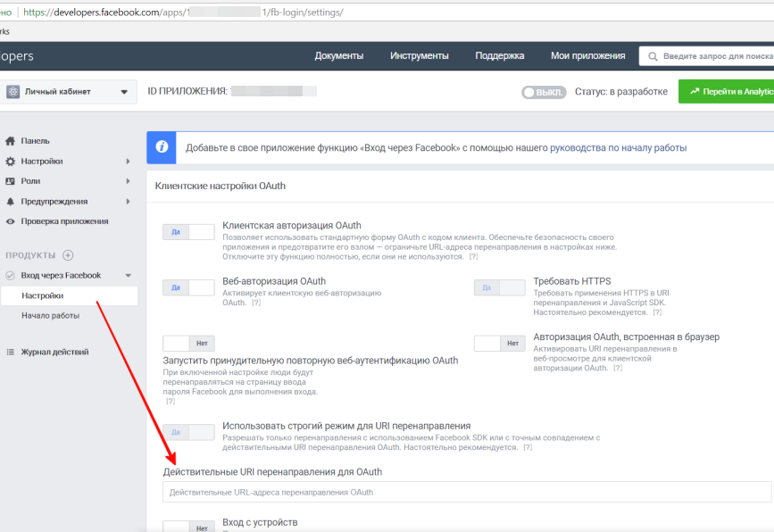Expand the Настройки sidebar submenu arrow
The height and width of the screenshot is (532, 774).
(x=128, y=162)
